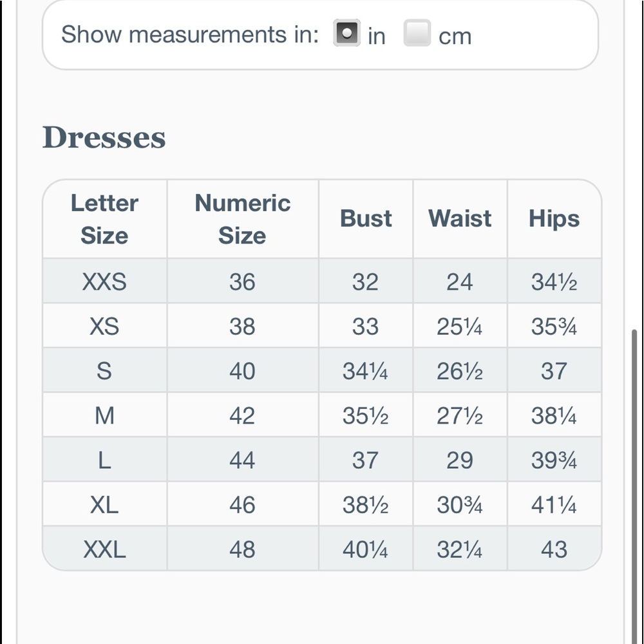Select the XXS size row

coord(322,281)
